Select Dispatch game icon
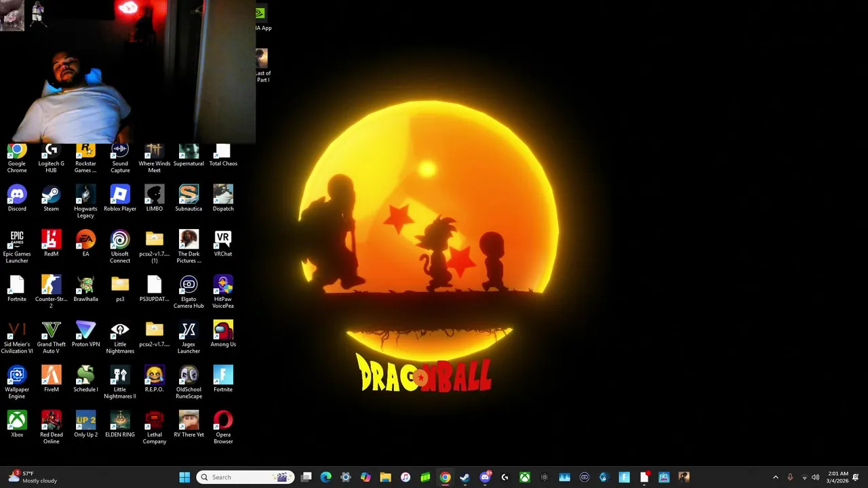 point(223,199)
